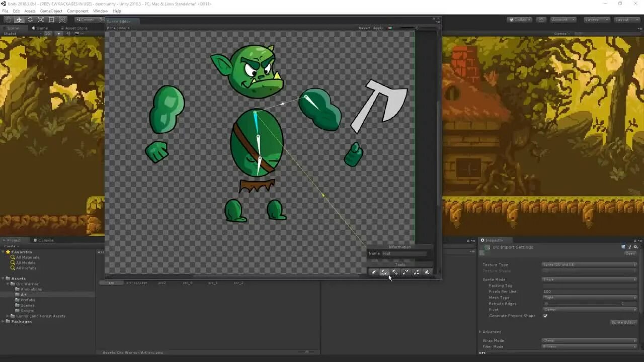Select the Scale tool in the toolbar
This screenshot has height=362, width=644.
coord(41,20)
